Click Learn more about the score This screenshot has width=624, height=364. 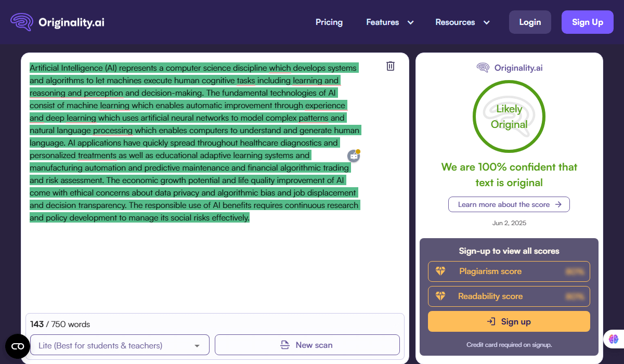pyautogui.click(x=509, y=204)
